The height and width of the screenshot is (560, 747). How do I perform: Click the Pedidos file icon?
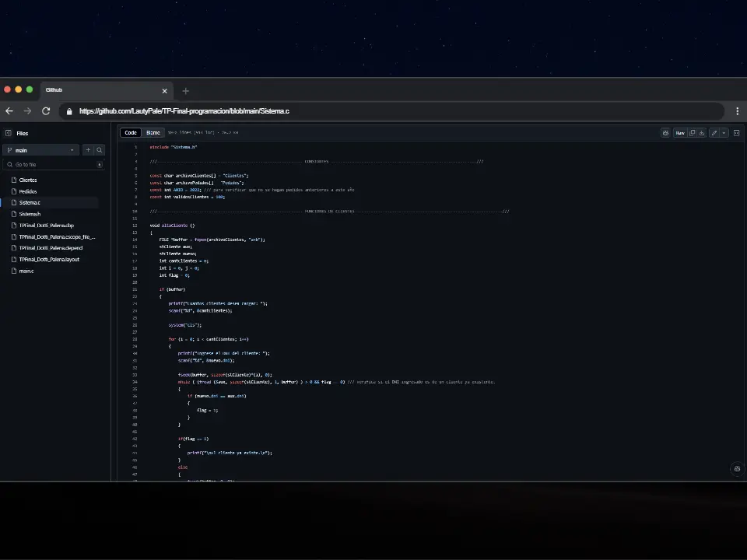click(x=14, y=191)
